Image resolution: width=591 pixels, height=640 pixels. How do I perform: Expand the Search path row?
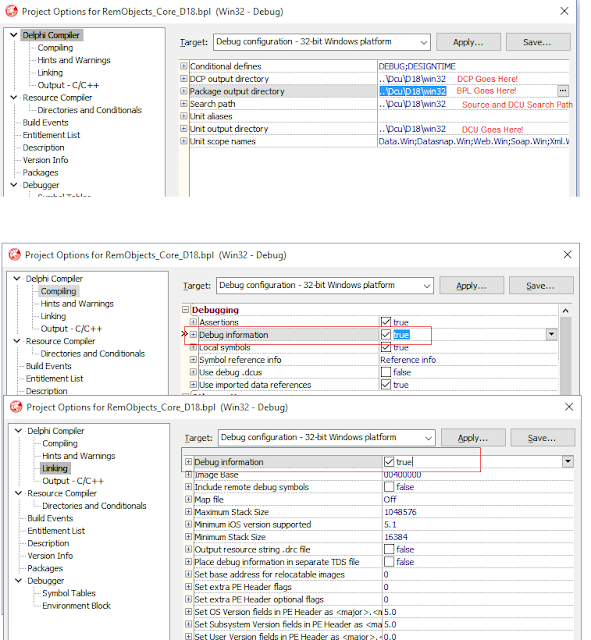(x=184, y=103)
